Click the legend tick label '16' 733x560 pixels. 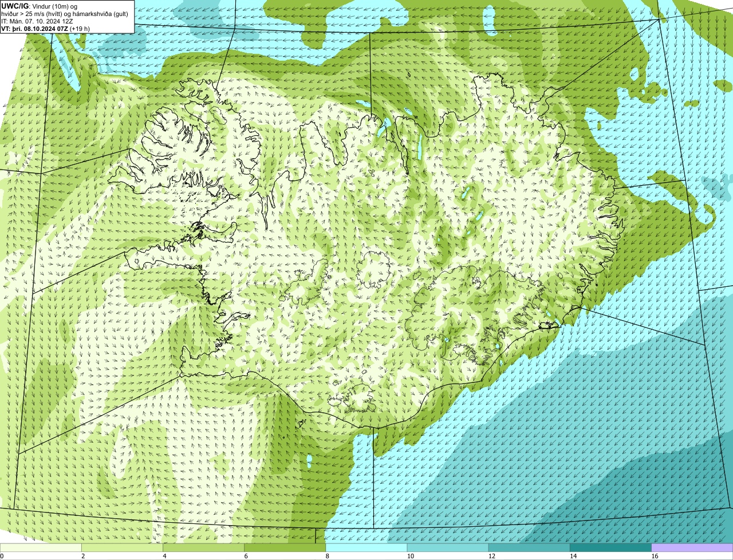tap(655, 556)
